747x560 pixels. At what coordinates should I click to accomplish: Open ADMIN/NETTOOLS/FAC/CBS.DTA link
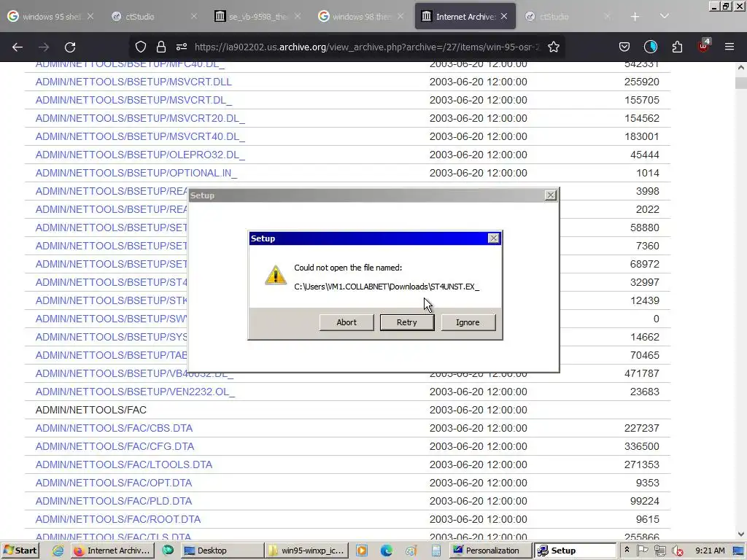pos(114,428)
